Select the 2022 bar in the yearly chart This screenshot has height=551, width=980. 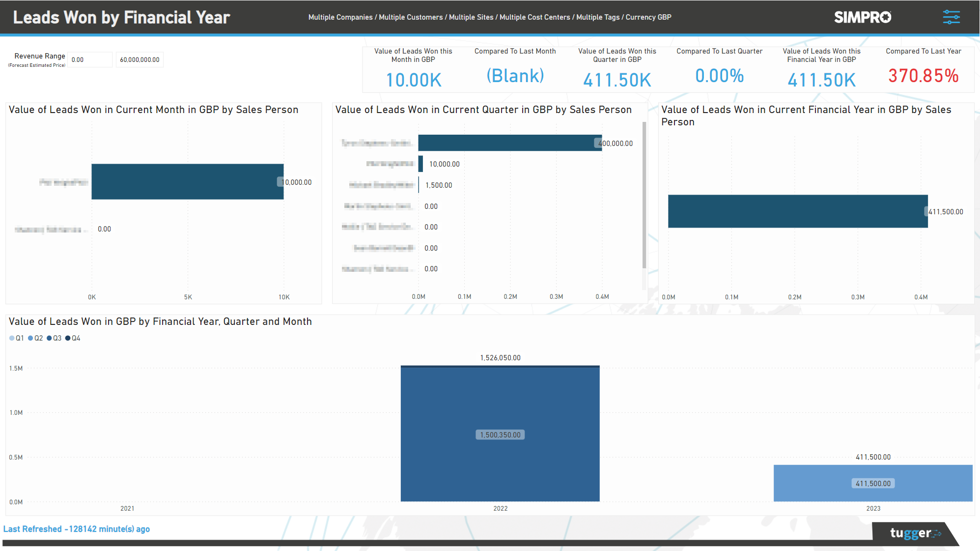[500, 433]
